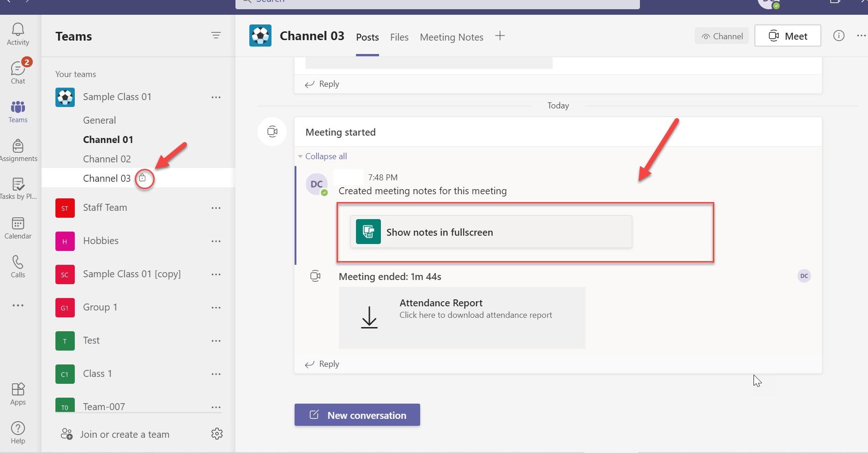The image size is (868, 453).
Task: Open the Apps store
Action: pyautogui.click(x=18, y=394)
